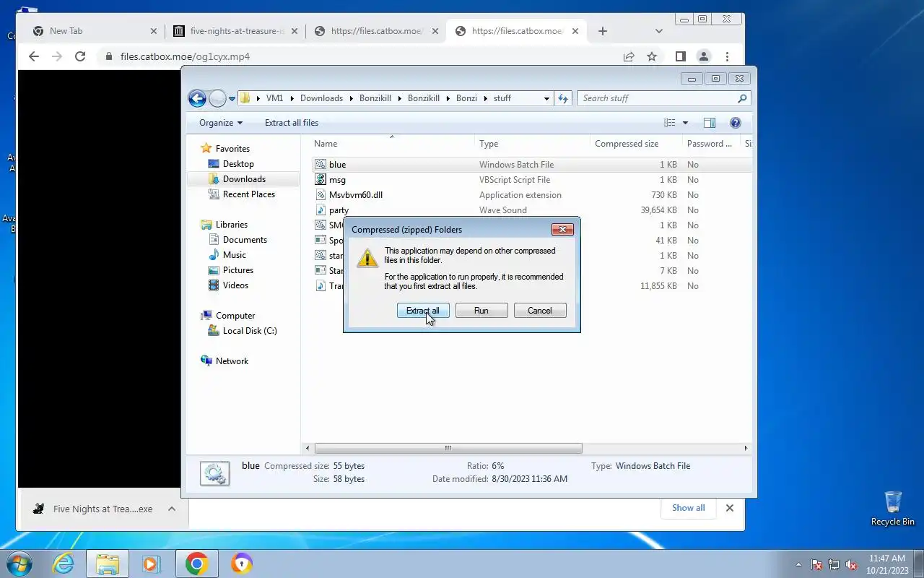
Task: Open Chrome tab search dropdown
Action: pos(659,31)
